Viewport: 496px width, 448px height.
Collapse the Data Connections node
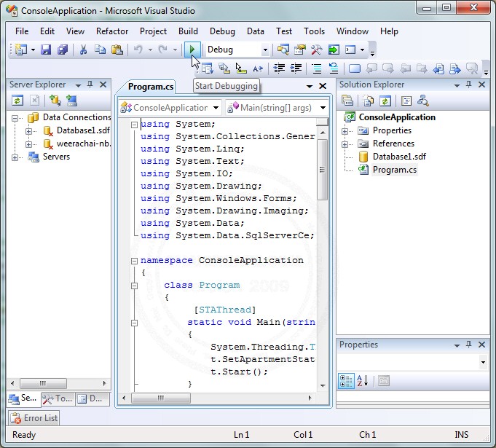(15, 118)
